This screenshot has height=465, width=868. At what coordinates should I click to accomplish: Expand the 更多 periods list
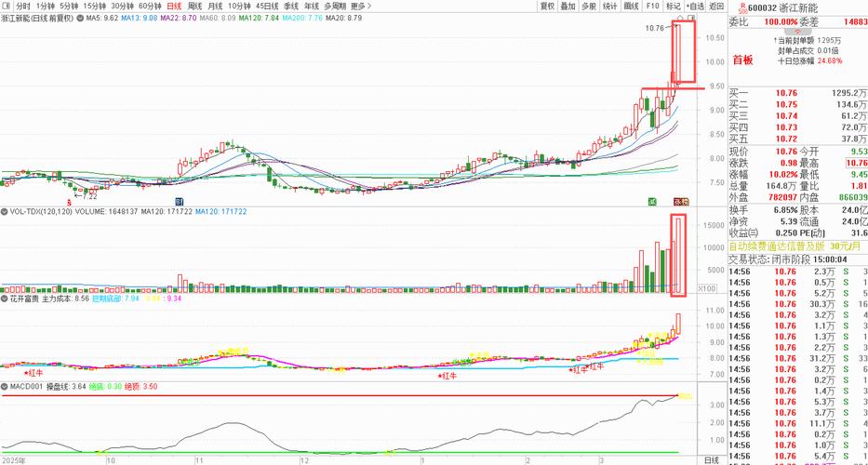(361, 6)
